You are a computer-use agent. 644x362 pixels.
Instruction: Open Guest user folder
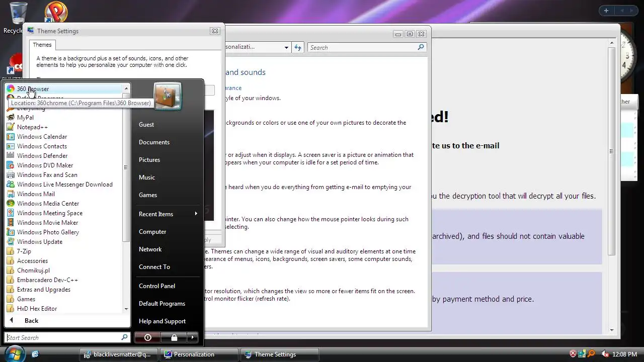[146, 125]
